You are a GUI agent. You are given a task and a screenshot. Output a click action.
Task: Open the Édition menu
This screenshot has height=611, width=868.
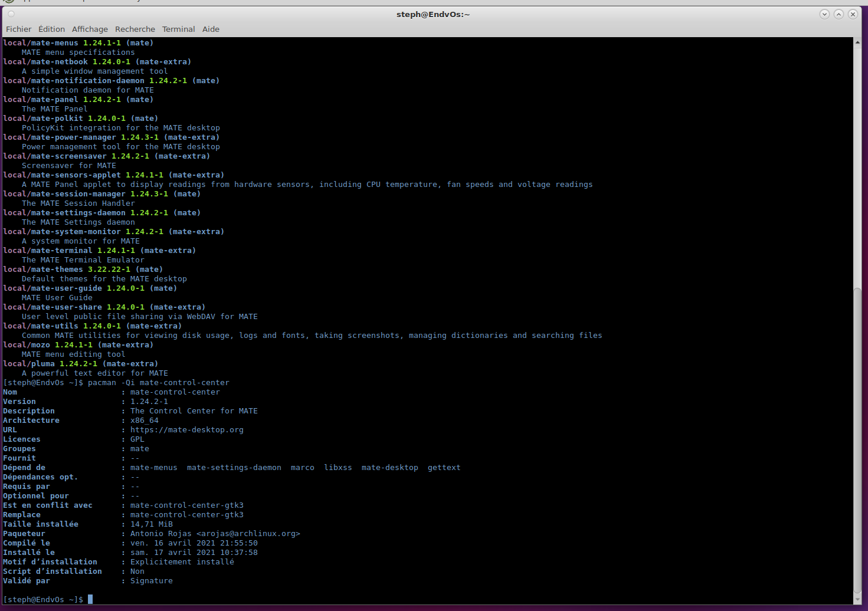pos(51,29)
